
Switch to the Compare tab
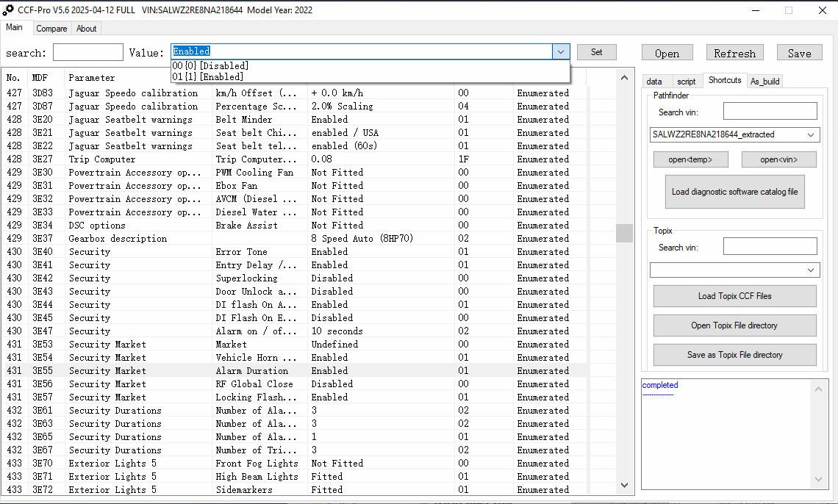51,29
